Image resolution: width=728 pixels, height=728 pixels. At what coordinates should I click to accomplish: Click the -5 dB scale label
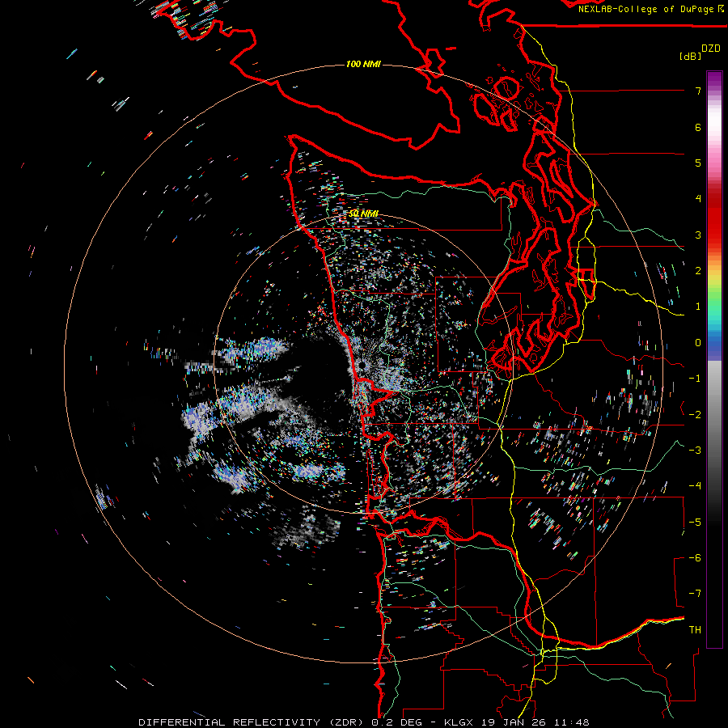[x=695, y=523]
